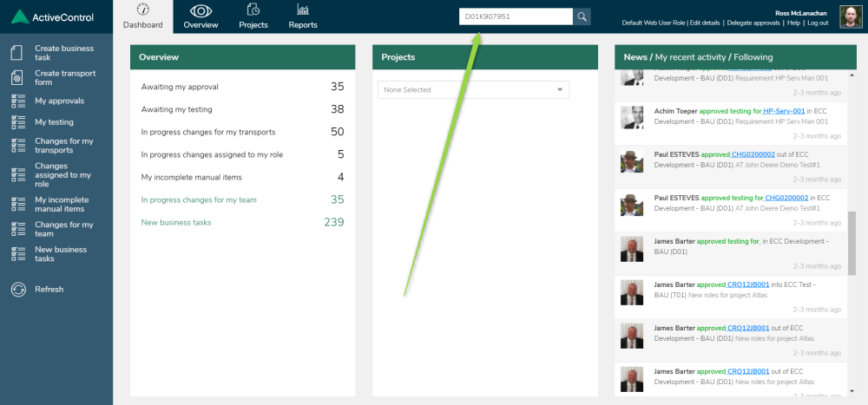The height and width of the screenshot is (405, 868).
Task: Open In progress changes for my transports row
Action: point(242,132)
